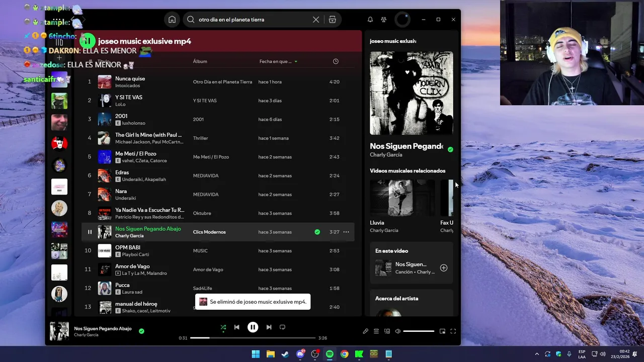Viewport: 644px width, 362px height.
Task: Open the lyrics microphone icon
Action: [366, 331]
